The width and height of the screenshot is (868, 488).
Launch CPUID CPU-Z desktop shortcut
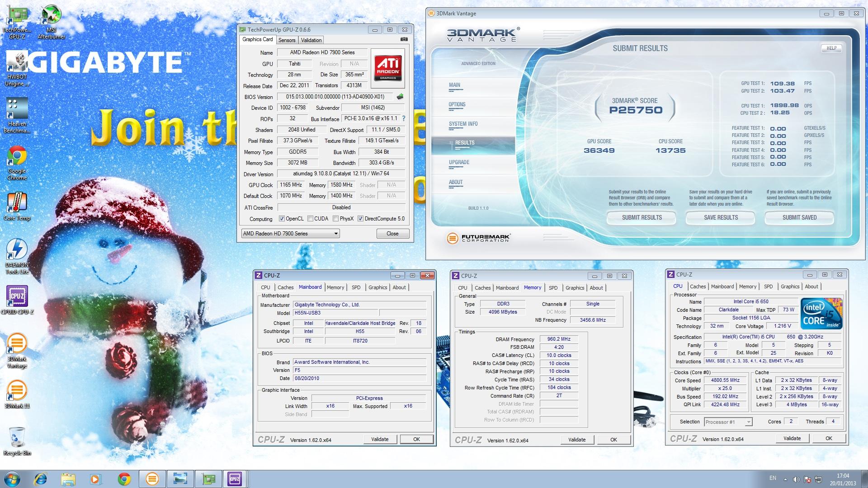coord(17,300)
